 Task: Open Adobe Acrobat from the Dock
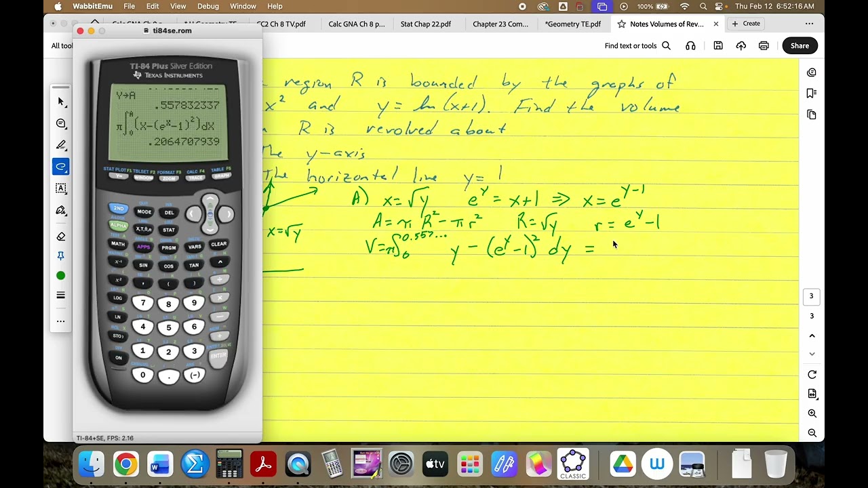coord(263,464)
